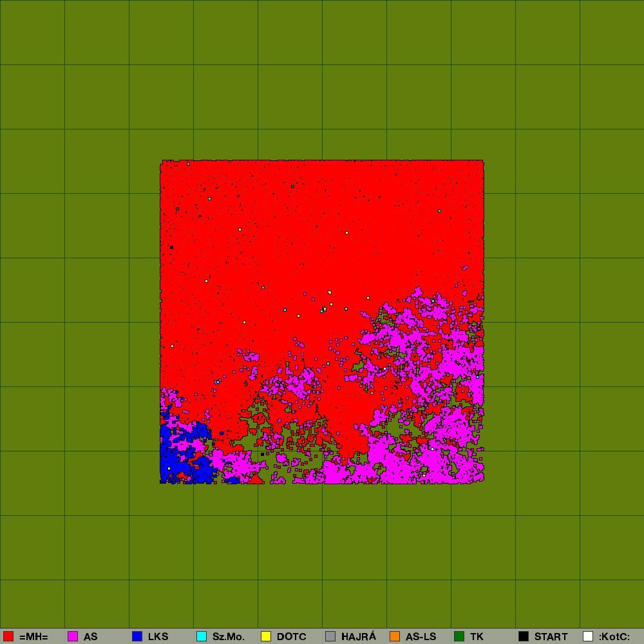Click the orange AS-LS legend swatch

pos(395,636)
